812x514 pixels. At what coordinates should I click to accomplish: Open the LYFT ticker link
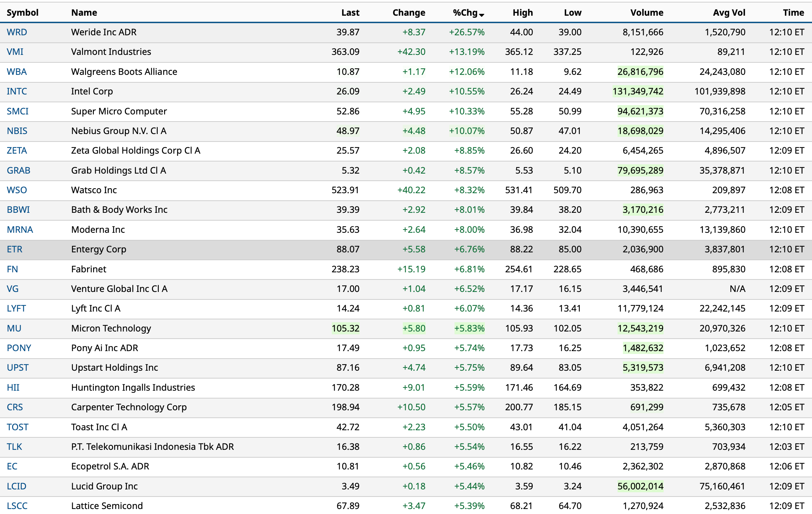point(16,308)
